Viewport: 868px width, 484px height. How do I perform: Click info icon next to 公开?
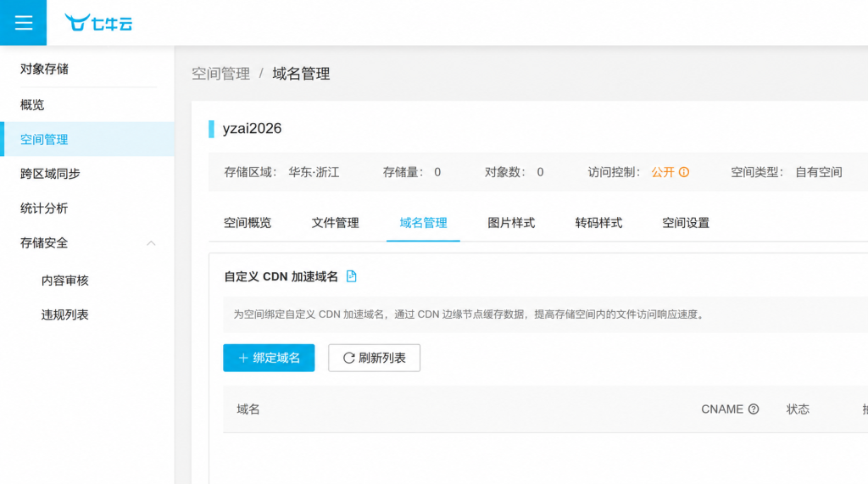[x=684, y=172]
